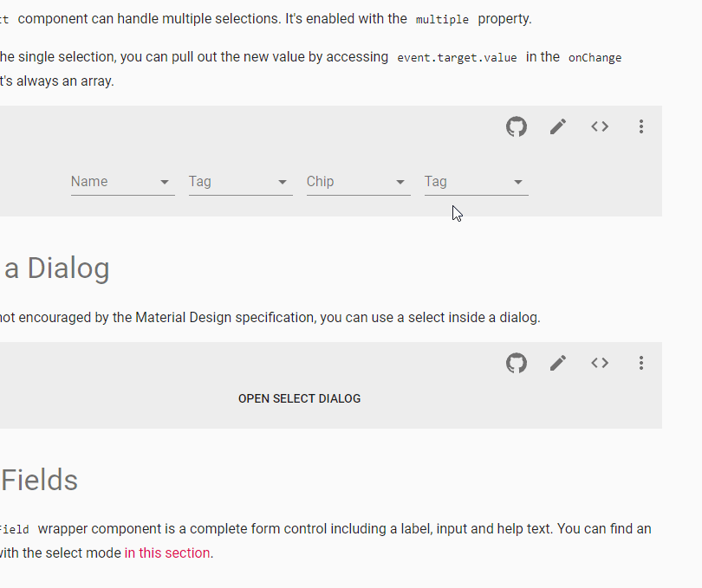Edit the dialog select demo
The image size is (702, 588).
coord(557,363)
